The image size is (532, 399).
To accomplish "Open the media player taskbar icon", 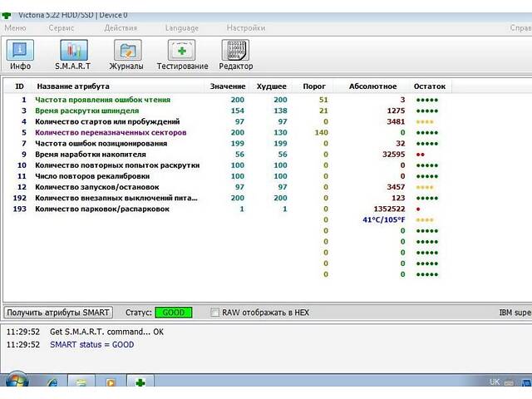I will click(111, 382).
